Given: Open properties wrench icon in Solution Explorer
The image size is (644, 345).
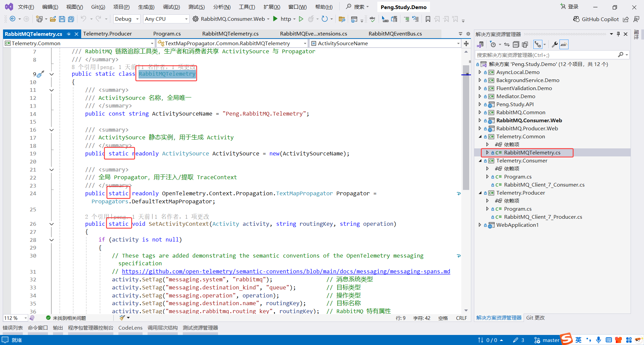Looking at the screenshot, I should (554, 45).
